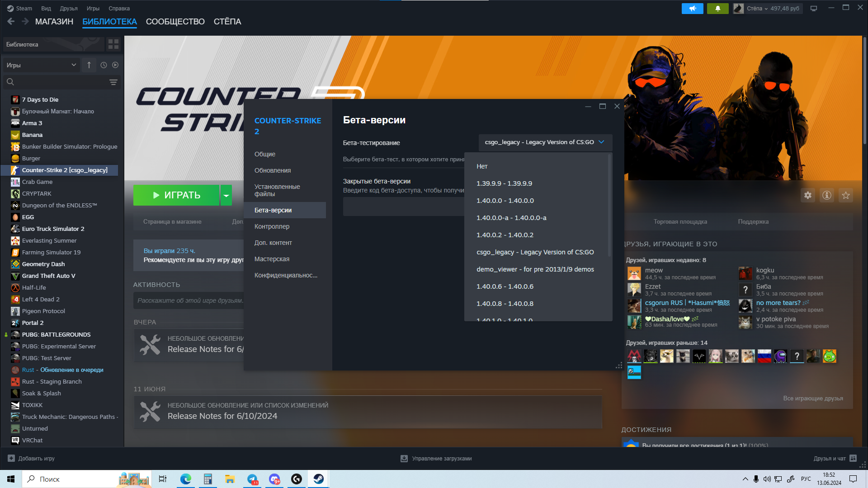Open advanced filters icon in library search
Image resolution: width=868 pixels, height=488 pixels.
click(113, 82)
